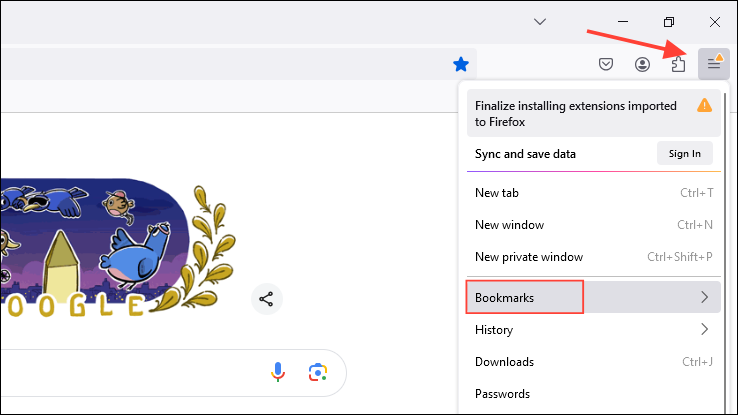This screenshot has height=415, width=738.
Task: Click the orange warning triangle icon
Action: (x=704, y=105)
